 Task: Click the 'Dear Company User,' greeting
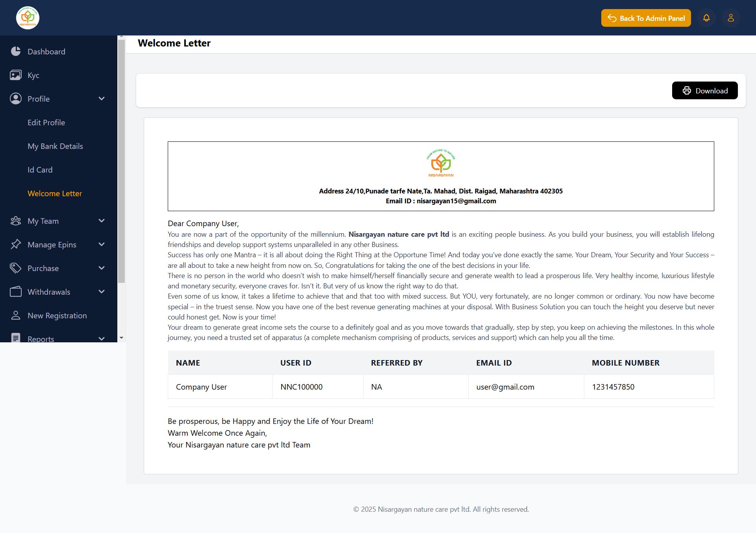coord(203,223)
